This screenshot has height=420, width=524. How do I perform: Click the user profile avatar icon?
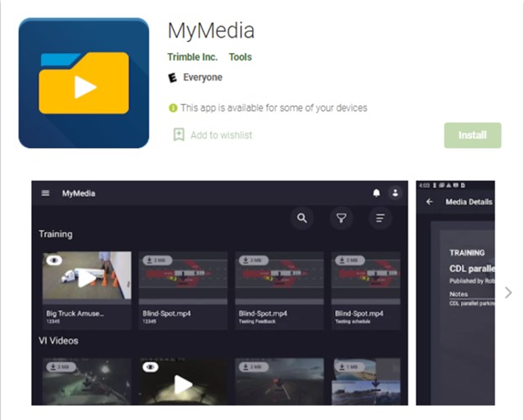point(395,193)
